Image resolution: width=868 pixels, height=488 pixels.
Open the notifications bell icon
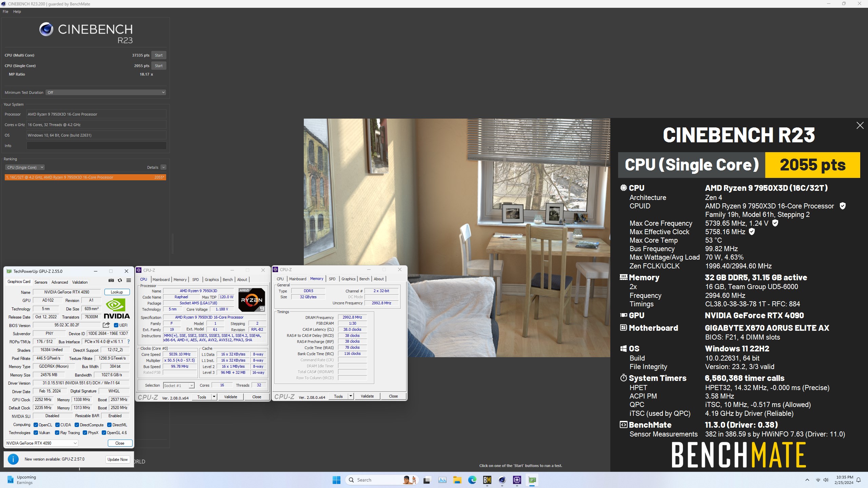click(859, 480)
